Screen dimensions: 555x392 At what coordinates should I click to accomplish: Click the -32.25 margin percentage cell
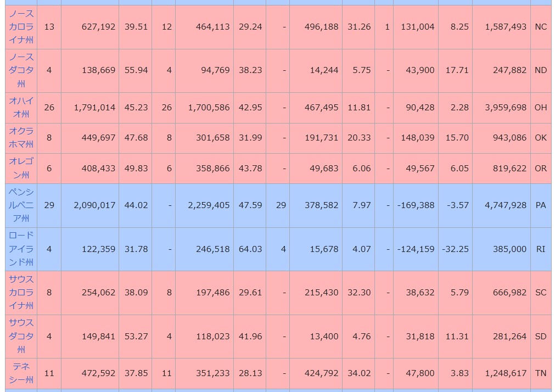coord(456,249)
